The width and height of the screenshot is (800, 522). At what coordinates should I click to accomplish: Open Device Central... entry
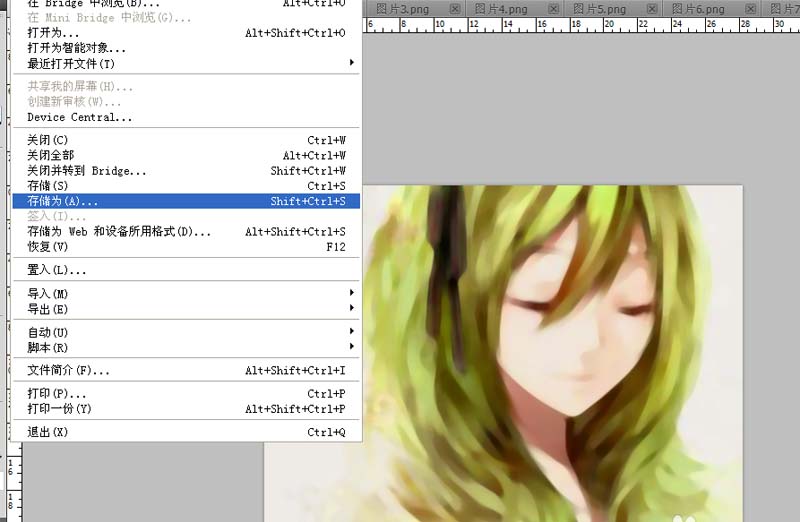[186, 117]
